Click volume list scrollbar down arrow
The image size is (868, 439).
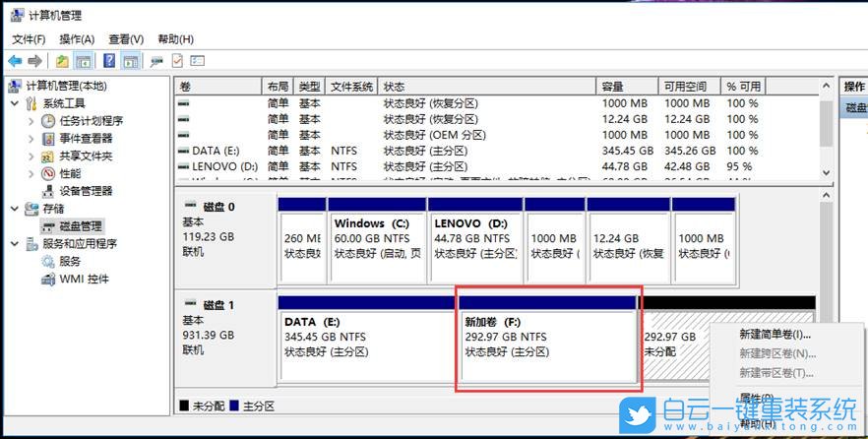(x=826, y=172)
